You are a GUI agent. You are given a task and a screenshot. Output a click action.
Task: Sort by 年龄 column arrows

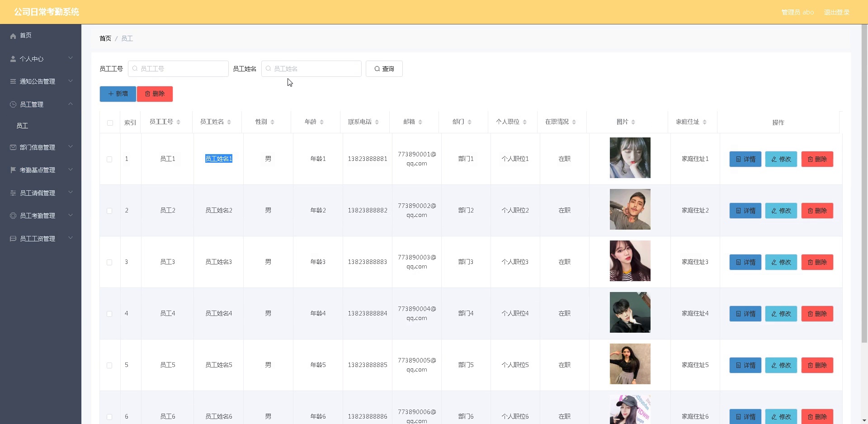322,122
